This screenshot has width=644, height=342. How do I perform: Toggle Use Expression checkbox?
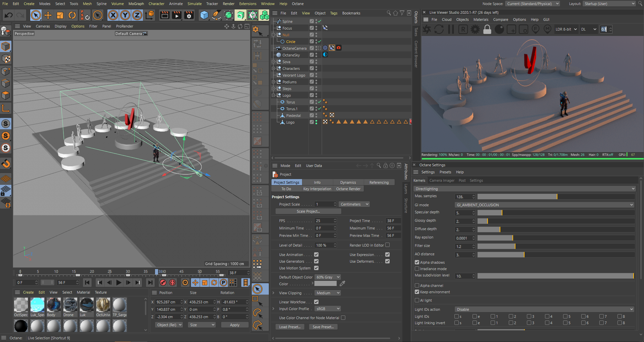point(387,255)
